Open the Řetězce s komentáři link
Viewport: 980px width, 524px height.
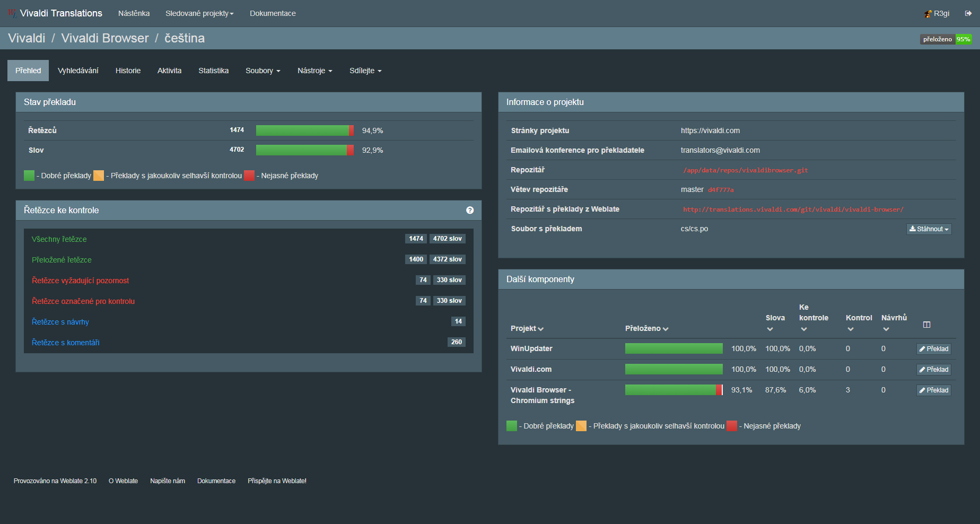65,343
